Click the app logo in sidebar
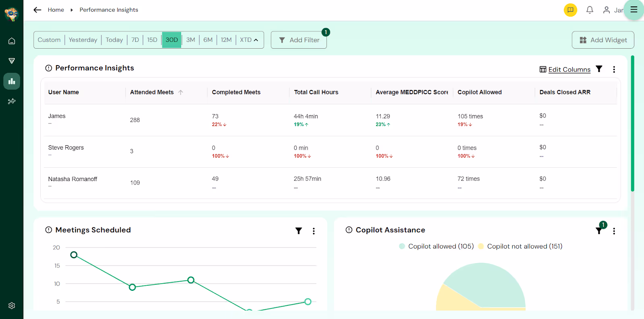Image resolution: width=644 pixels, height=319 pixels. (11, 14)
